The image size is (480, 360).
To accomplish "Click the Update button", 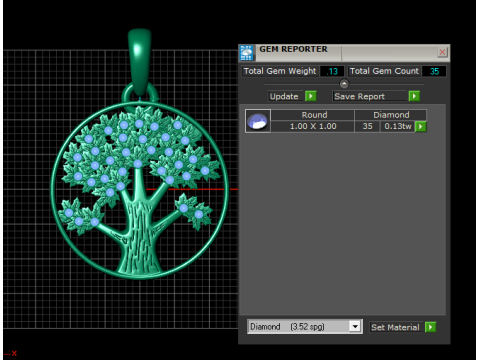I will coord(286,96).
